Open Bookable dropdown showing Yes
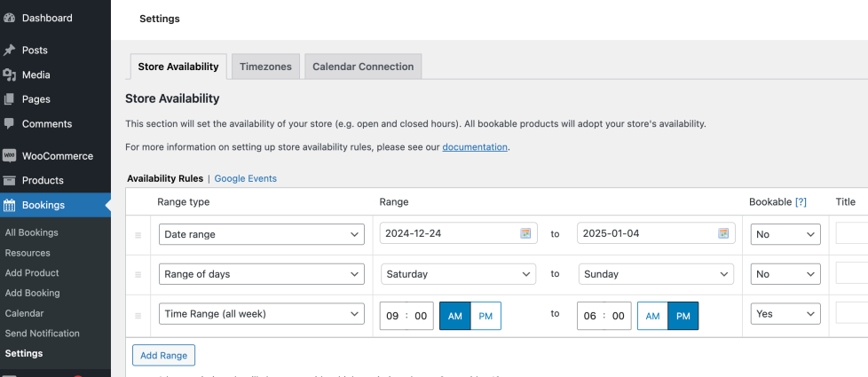Viewport: 868px width, 377px height. click(x=785, y=314)
